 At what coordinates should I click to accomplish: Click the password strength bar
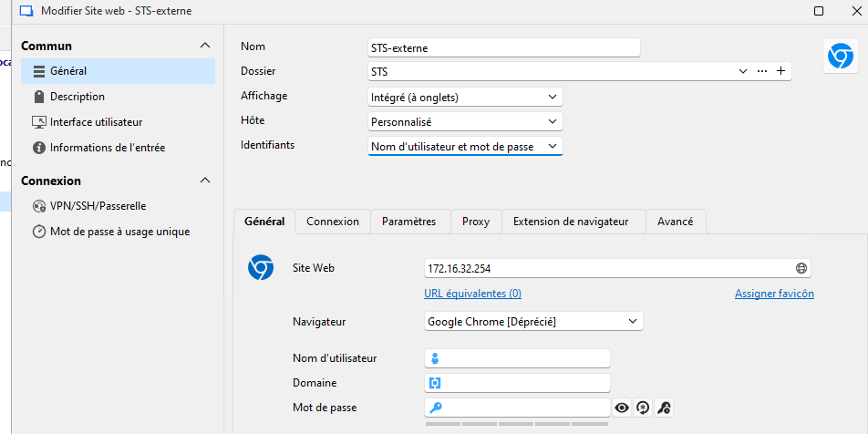click(516, 424)
